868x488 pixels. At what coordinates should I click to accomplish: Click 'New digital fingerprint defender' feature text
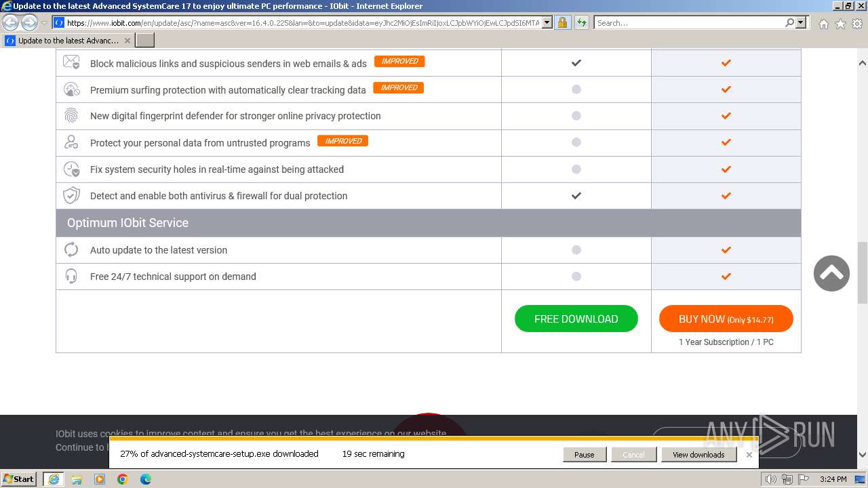235,116
